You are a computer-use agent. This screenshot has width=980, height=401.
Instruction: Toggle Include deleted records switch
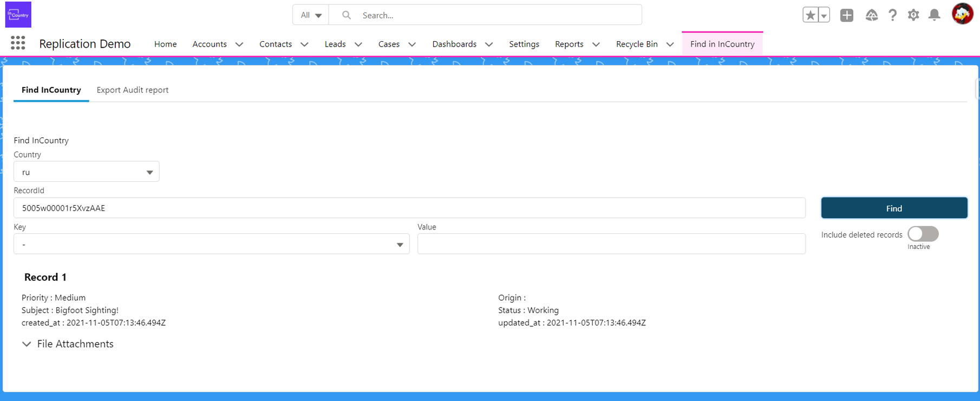923,234
